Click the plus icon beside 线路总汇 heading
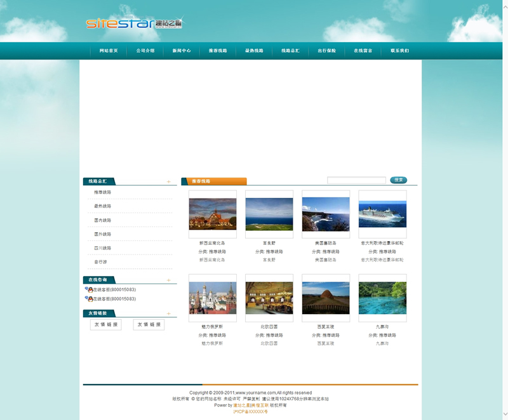This screenshot has height=420, width=508. tap(168, 181)
